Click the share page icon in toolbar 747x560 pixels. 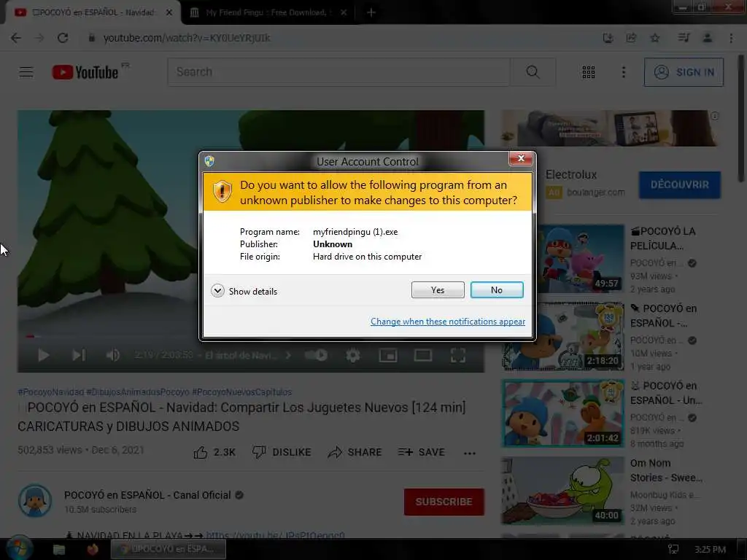click(x=631, y=38)
